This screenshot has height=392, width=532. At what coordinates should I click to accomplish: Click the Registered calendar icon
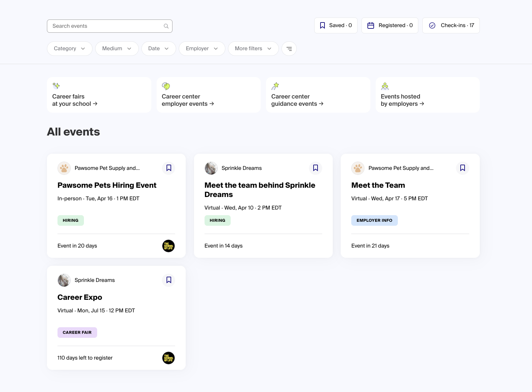[x=370, y=25]
